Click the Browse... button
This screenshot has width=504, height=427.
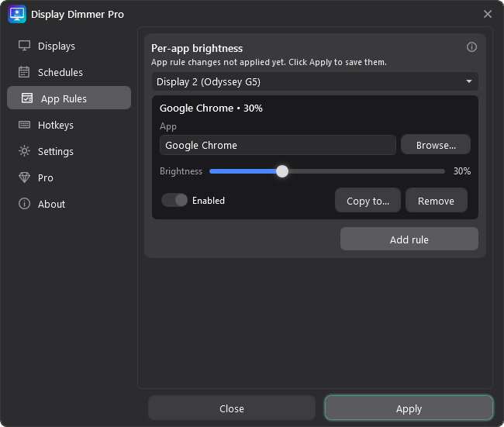[x=436, y=145]
